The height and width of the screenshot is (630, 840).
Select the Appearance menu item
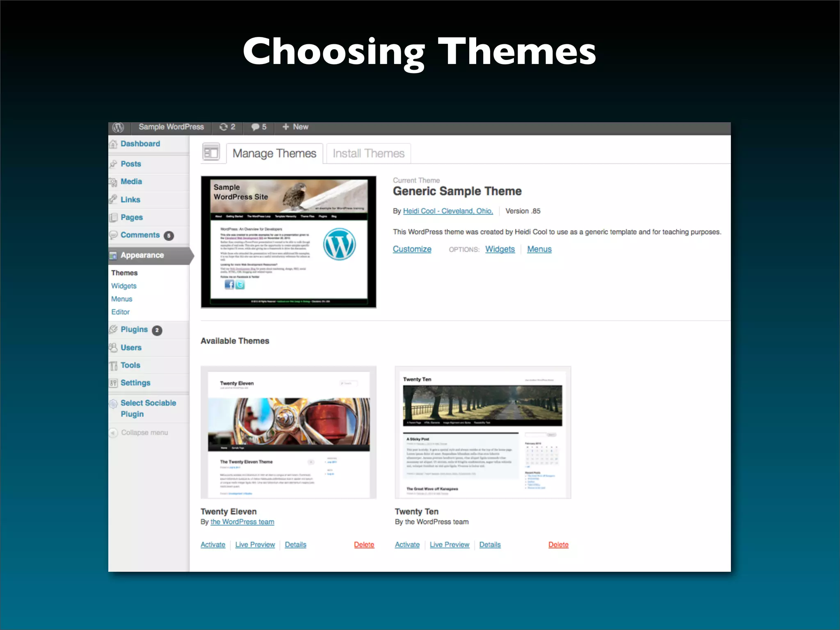coord(142,255)
